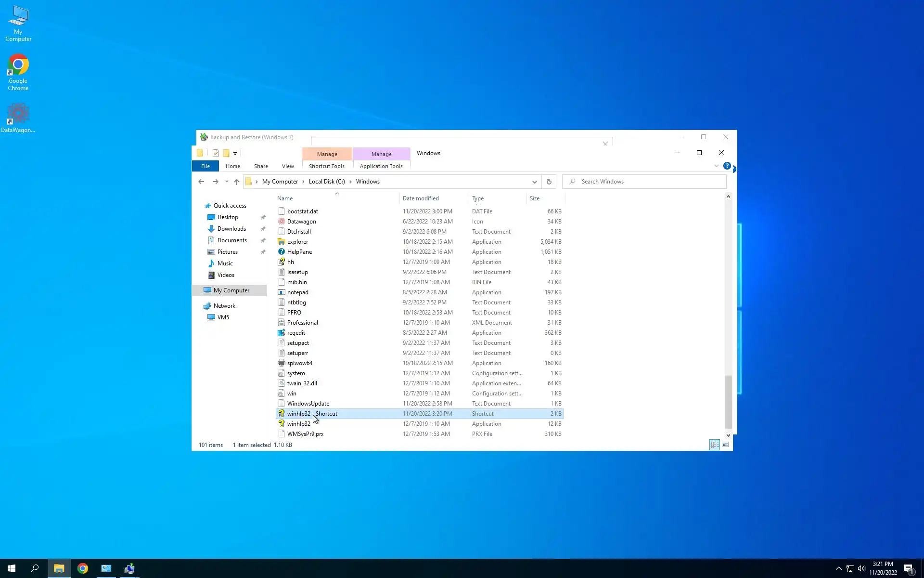Select the Datawagon icon file
Viewport: 924px width, 578px height.
[x=301, y=222]
